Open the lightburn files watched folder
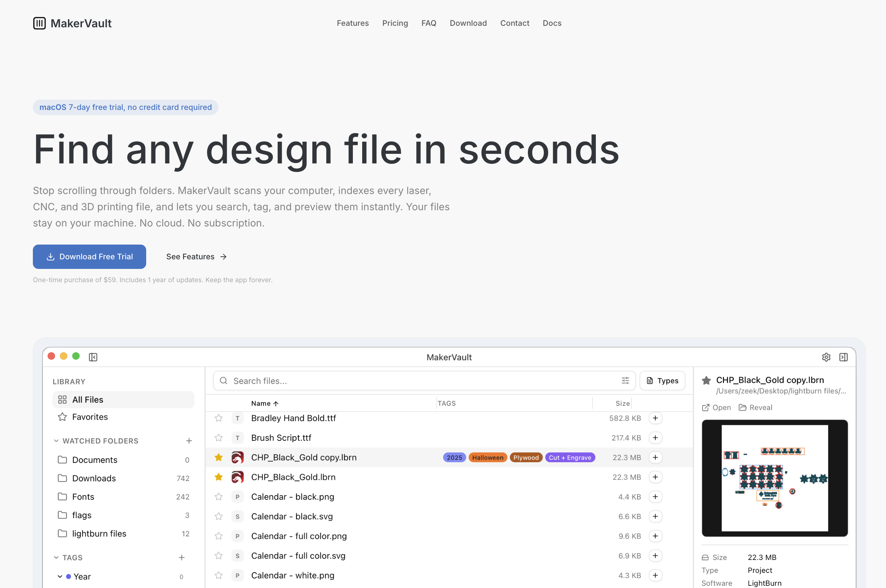The image size is (886, 588). (x=123, y=533)
